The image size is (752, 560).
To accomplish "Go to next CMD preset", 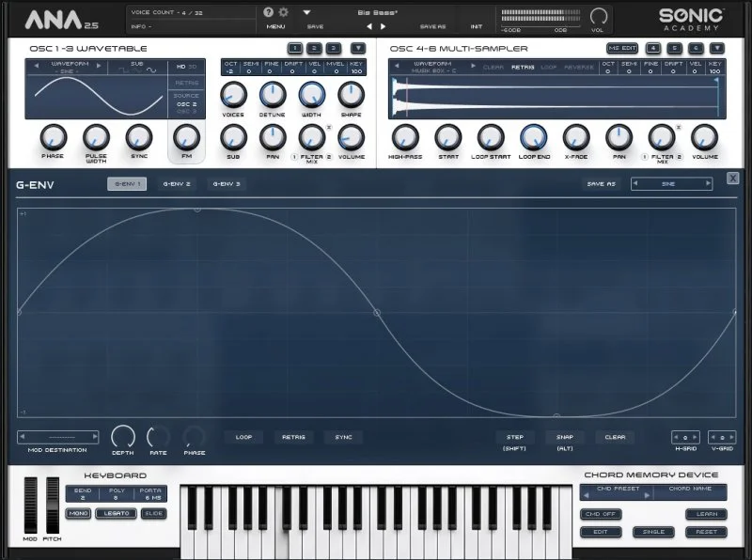I will pos(647,495).
